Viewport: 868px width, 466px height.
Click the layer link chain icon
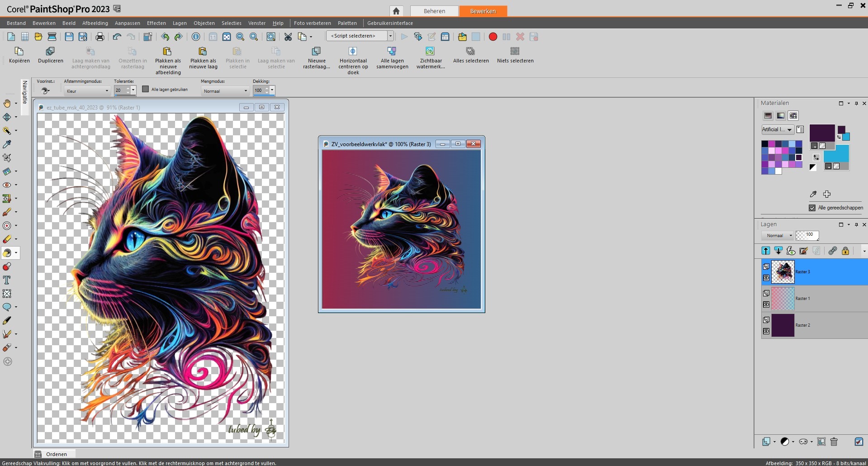click(832, 251)
